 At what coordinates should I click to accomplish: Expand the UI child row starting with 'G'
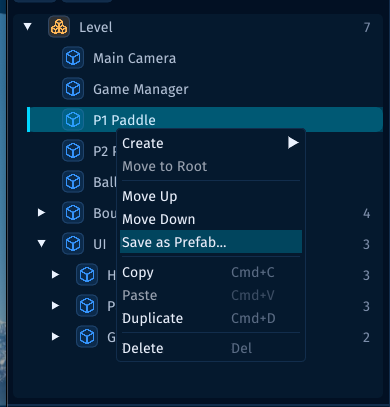[55, 336]
